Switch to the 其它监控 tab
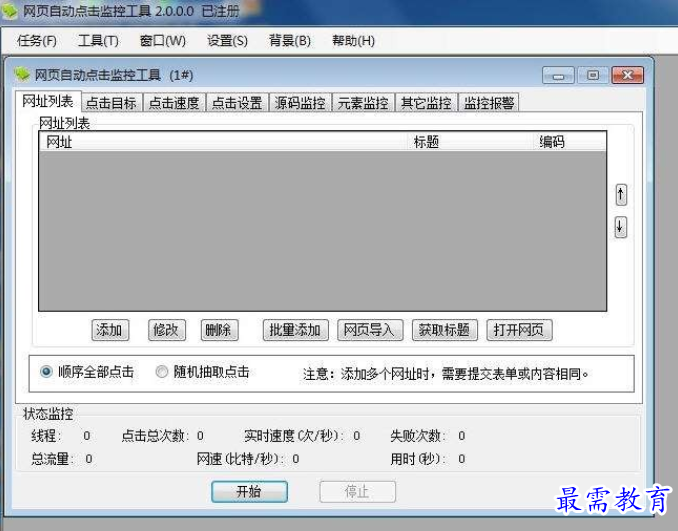The image size is (678, 531). click(x=426, y=103)
